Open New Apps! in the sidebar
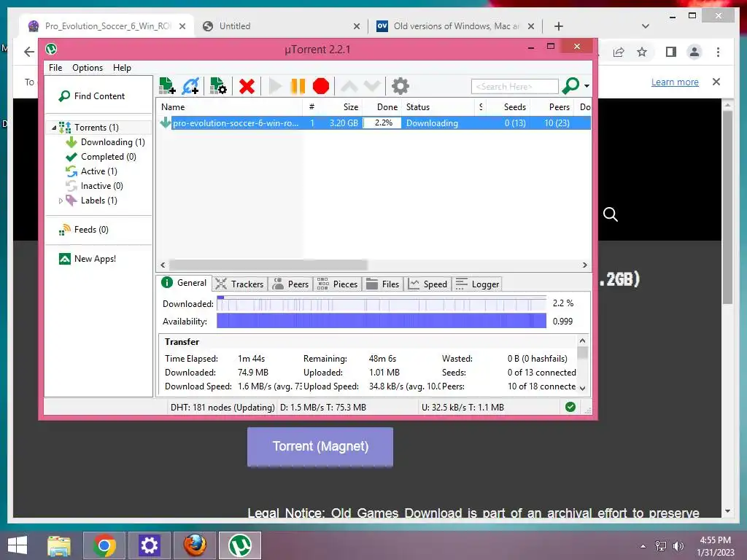 click(95, 259)
